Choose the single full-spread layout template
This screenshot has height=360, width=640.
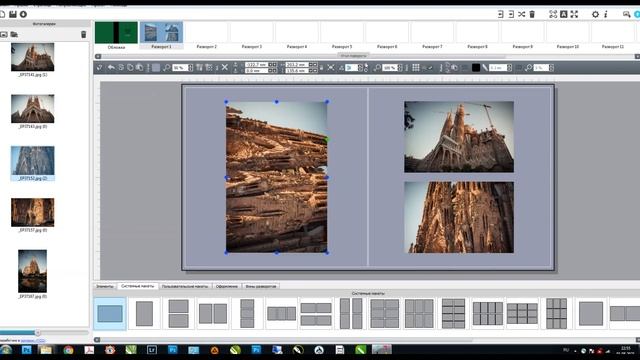(110, 313)
